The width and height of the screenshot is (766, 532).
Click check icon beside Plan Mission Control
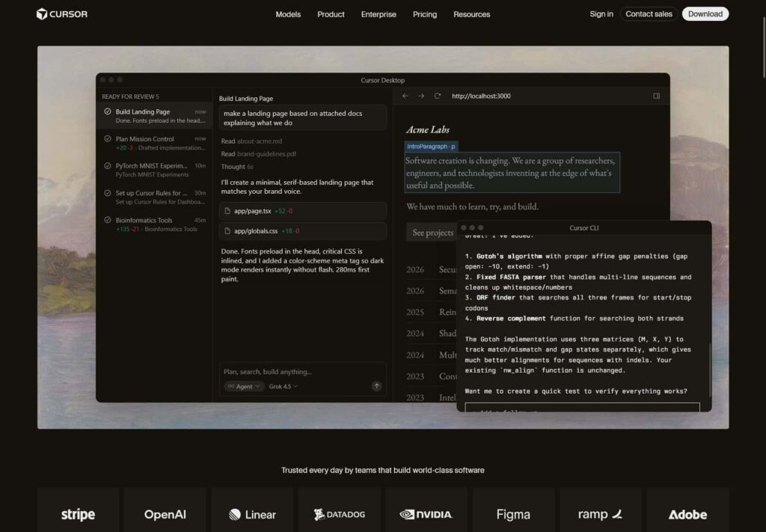(108, 138)
